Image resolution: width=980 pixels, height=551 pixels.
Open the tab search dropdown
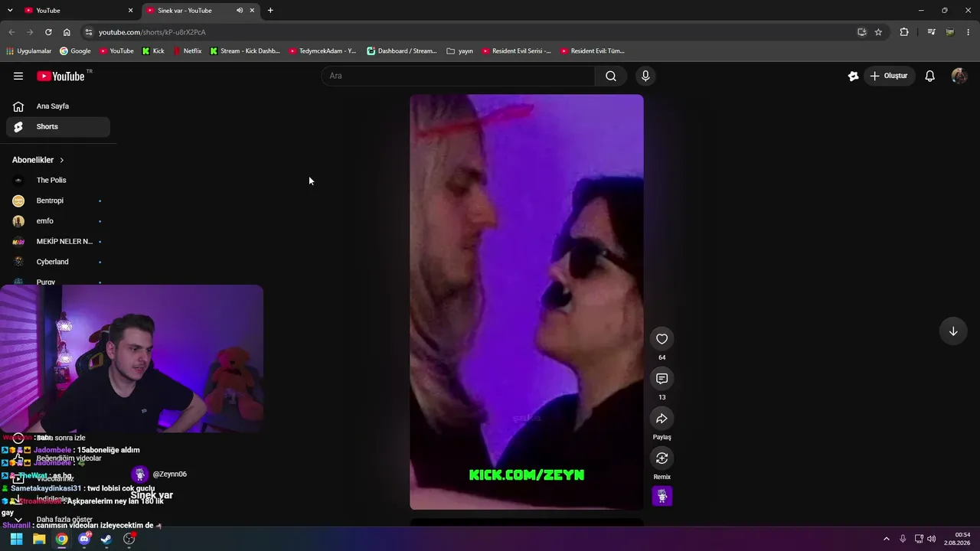coord(10,11)
